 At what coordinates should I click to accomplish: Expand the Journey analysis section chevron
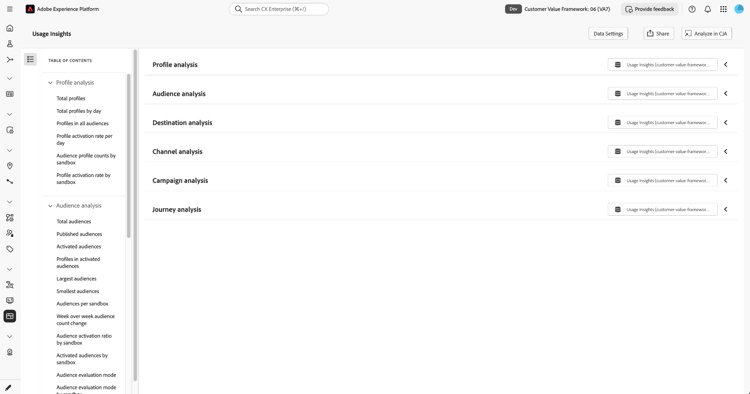(726, 209)
